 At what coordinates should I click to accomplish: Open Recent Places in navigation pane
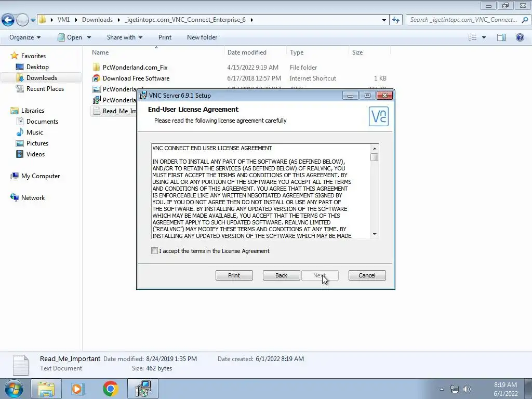(x=45, y=88)
